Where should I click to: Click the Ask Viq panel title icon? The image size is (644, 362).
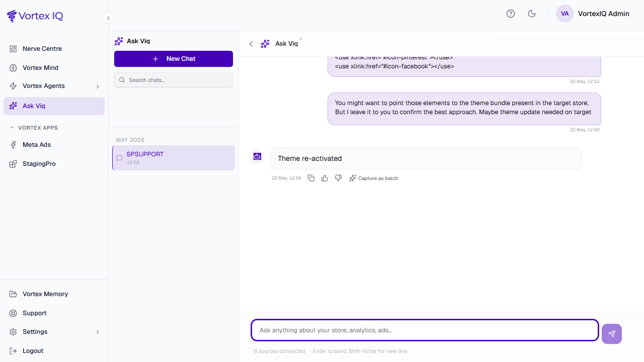point(119,41)
